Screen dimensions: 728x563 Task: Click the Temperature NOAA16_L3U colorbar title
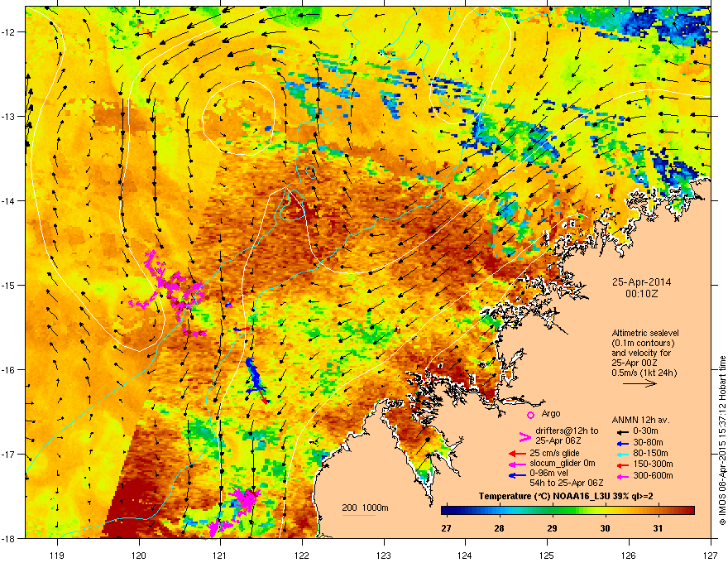pos(566,497)
